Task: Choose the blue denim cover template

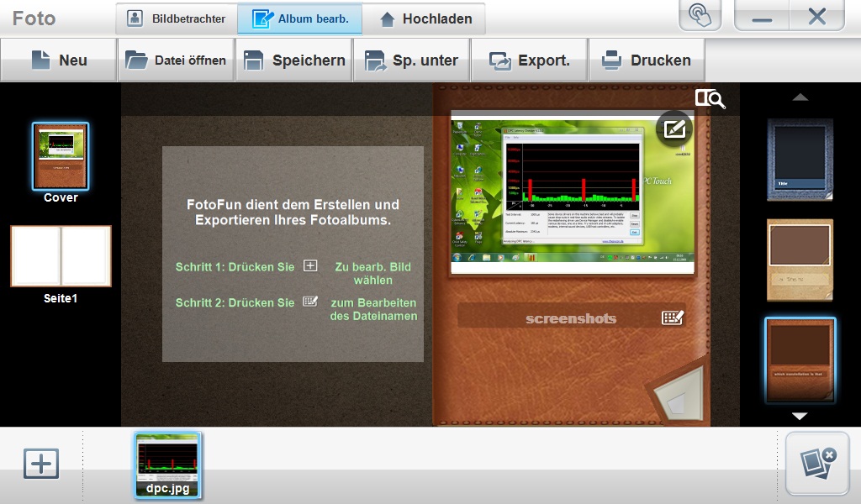Action: (800, 159)
